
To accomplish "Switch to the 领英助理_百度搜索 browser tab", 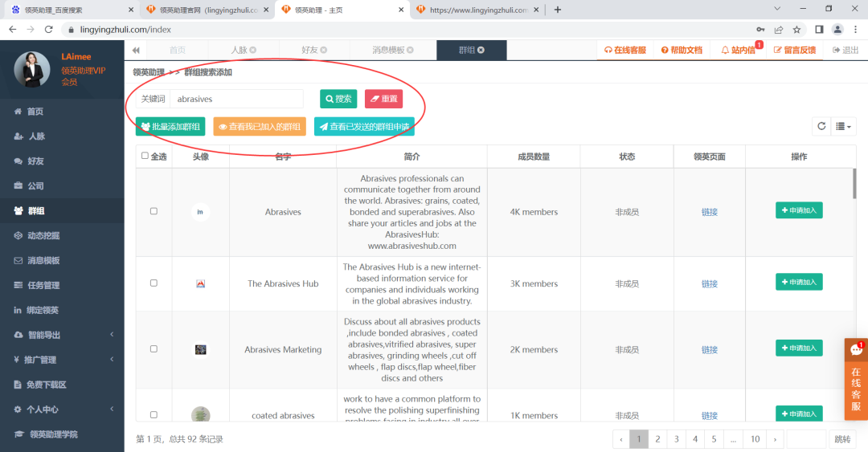I will click(x=69, y=10).
